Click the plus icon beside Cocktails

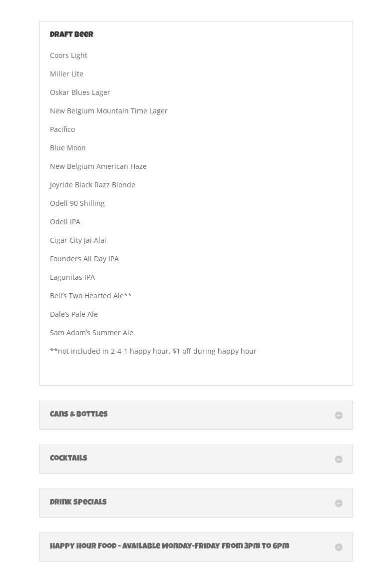[339, 459]
